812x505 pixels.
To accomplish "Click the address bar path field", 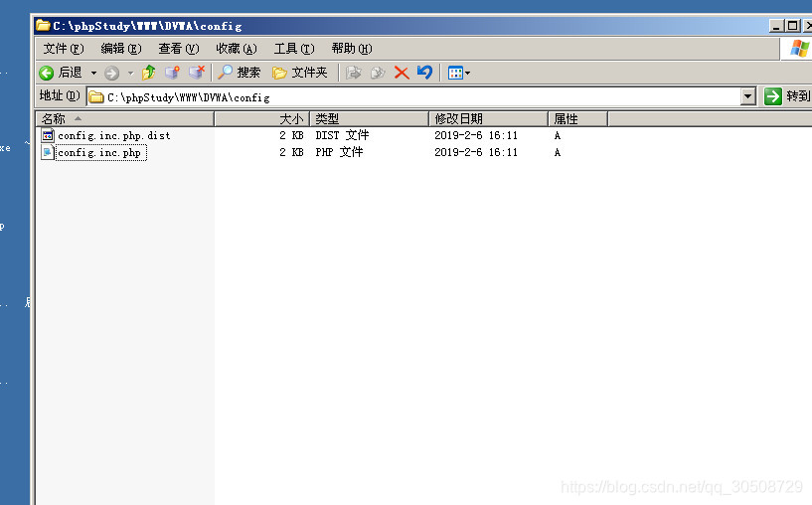I will pos(413,96).
